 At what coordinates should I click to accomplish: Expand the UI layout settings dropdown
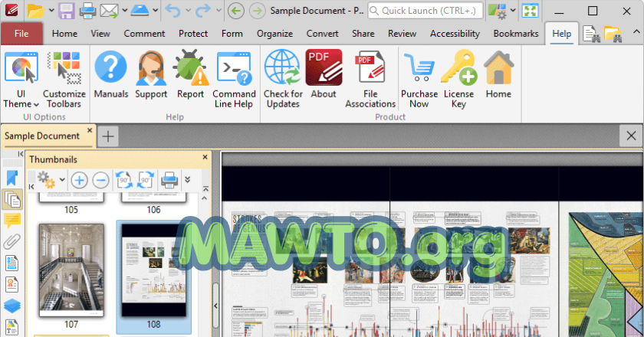click(x=513, y=11)
